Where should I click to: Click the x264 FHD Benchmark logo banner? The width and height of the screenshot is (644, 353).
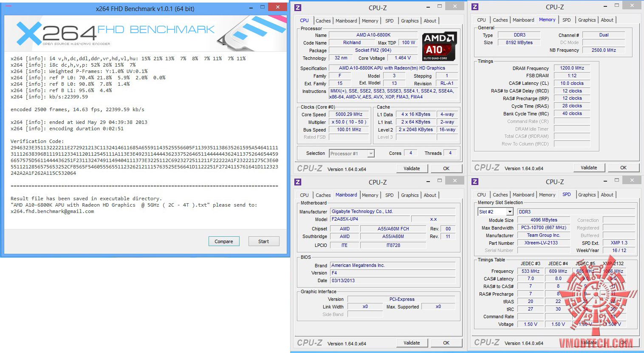pyautogui.click(x=145, y=34)
